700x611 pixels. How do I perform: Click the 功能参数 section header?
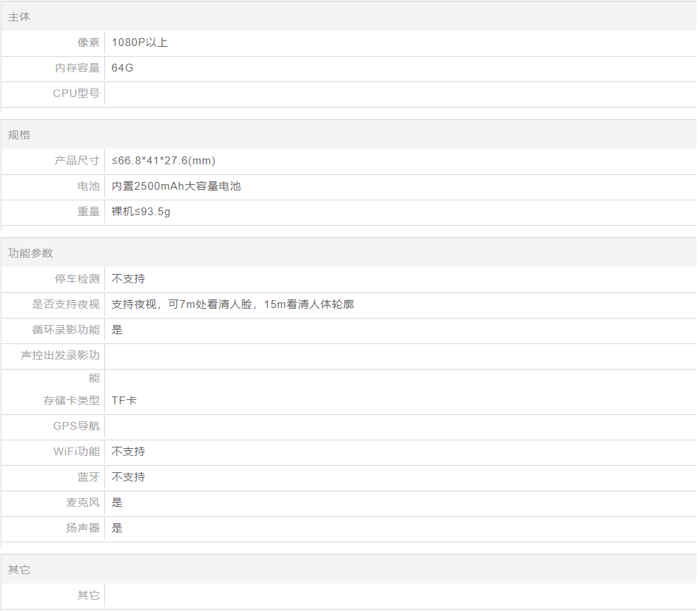pos(30,253)
